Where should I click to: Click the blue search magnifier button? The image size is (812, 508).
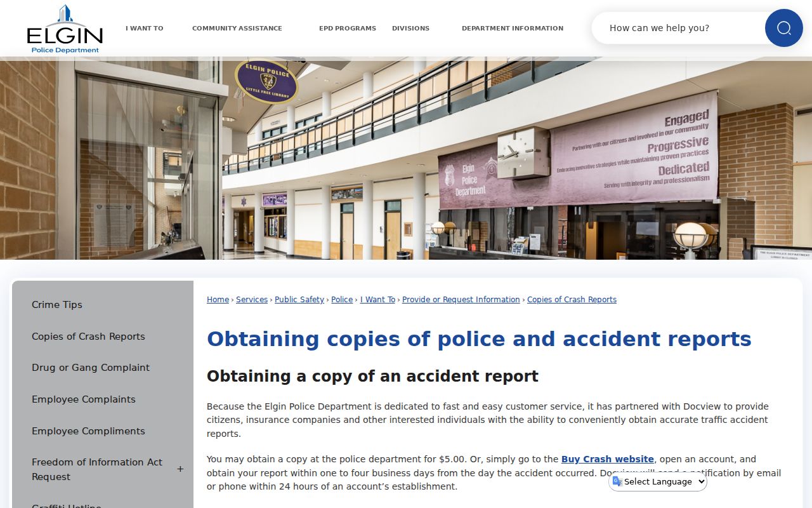pyautogui.click(x=783, y=28)
